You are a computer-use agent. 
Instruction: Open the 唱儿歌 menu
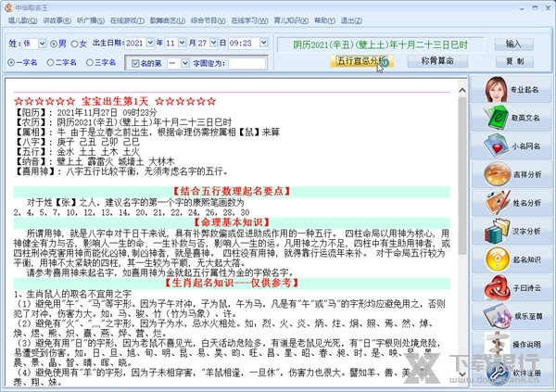[22, 20]
